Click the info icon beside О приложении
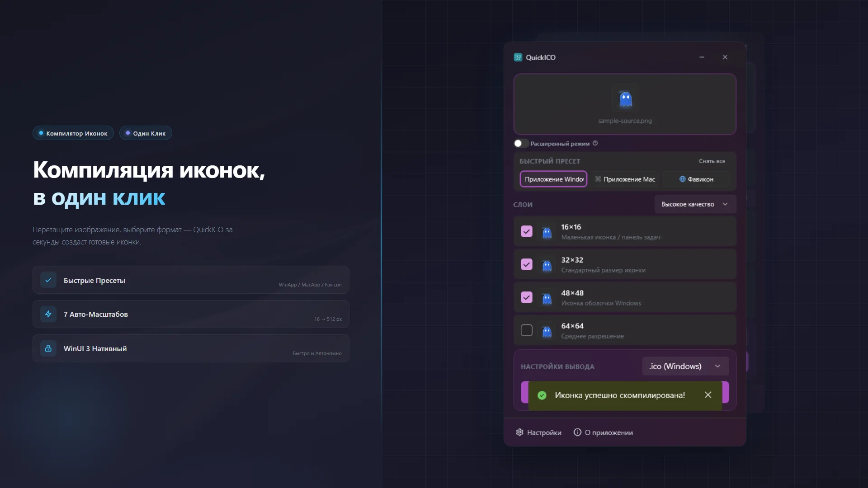This screenshot has height=488, width=868. (577, 432)
